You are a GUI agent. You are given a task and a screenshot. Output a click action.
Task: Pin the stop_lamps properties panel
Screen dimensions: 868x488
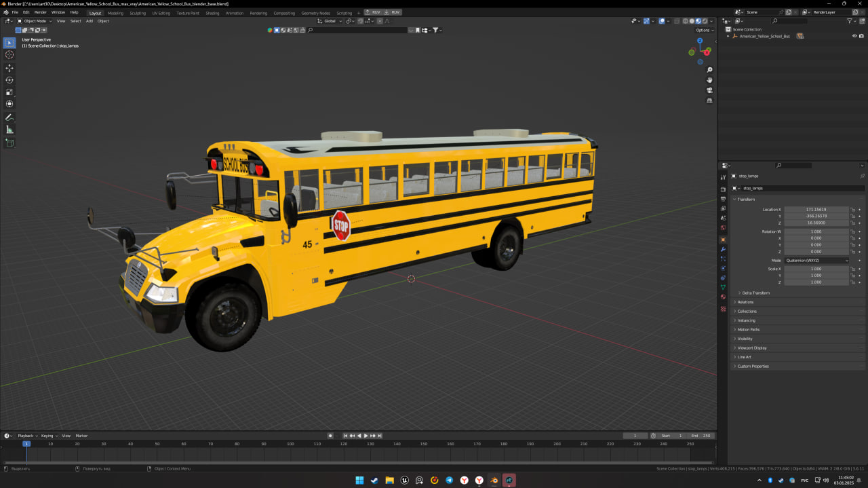[862, 176]
